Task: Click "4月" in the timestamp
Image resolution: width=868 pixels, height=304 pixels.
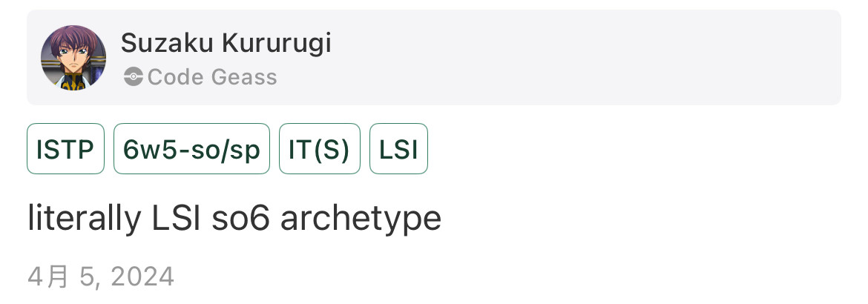Action: [x=48, y=277]
